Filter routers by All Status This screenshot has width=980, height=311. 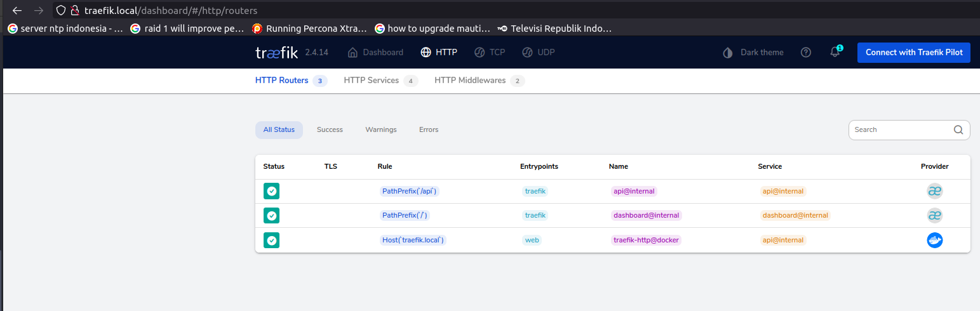[x=279, y=129]
